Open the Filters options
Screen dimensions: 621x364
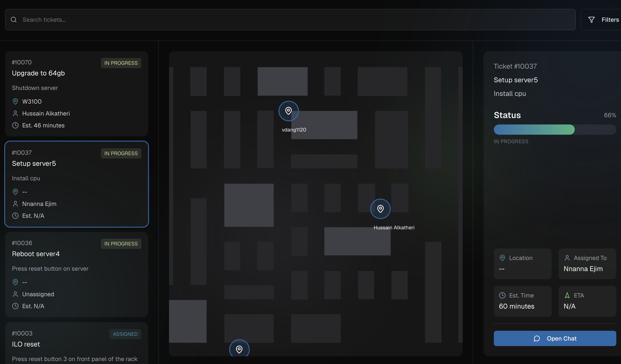point(603,20)
